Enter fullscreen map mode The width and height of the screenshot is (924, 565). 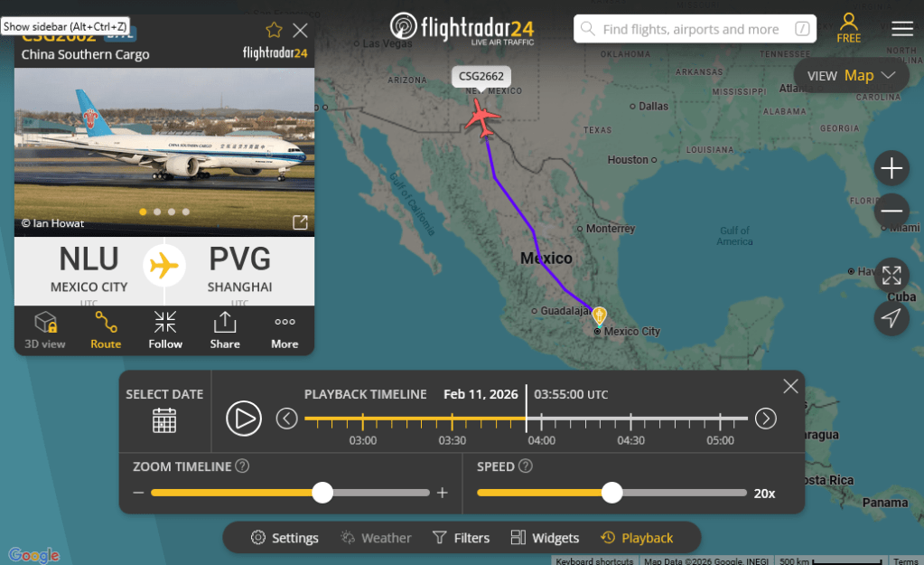click(891, 275)
